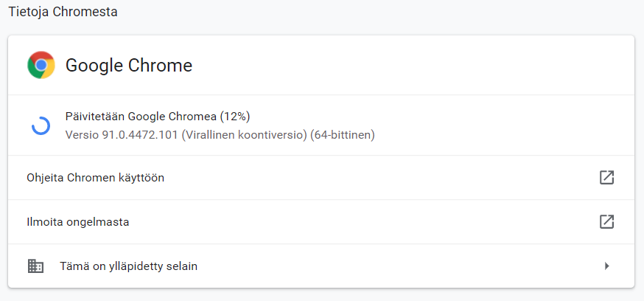Open Tämä on ylläpidetty selain row label
This screenshot has height=301, width=644.
click(128, 266)
